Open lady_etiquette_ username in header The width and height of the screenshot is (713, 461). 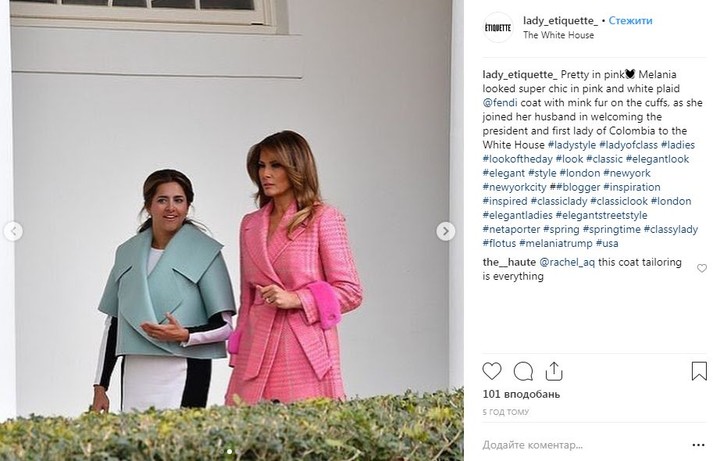coord(560,20)
